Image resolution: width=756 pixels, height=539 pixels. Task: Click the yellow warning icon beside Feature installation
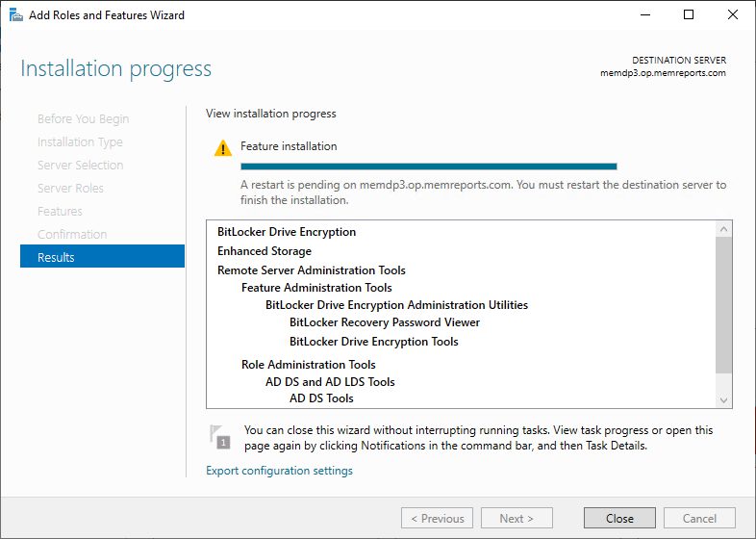click(x=223, y=148)
